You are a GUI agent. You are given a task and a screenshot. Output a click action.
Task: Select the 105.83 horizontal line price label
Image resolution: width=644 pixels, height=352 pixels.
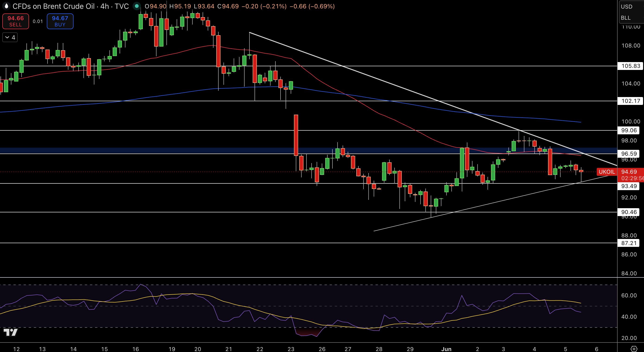coord(630,66)
